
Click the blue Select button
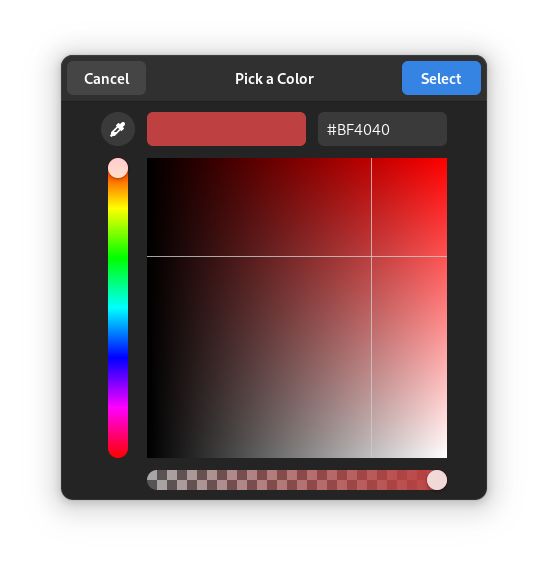[x=441, y=78]
